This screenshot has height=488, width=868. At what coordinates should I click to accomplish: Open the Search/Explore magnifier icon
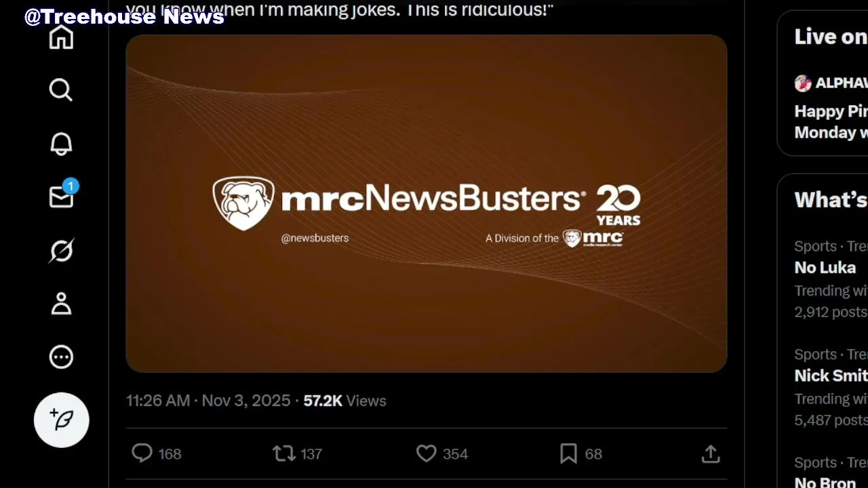(61, 89)
